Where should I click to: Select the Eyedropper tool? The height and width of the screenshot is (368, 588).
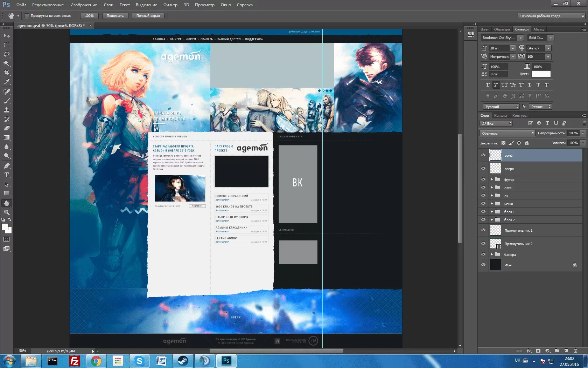[7, 82]
